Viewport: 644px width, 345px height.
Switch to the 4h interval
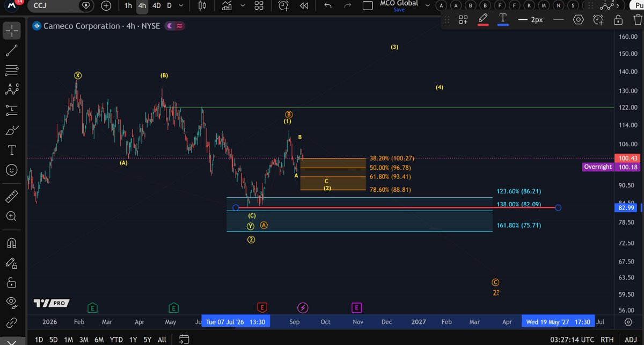[142, 6]
